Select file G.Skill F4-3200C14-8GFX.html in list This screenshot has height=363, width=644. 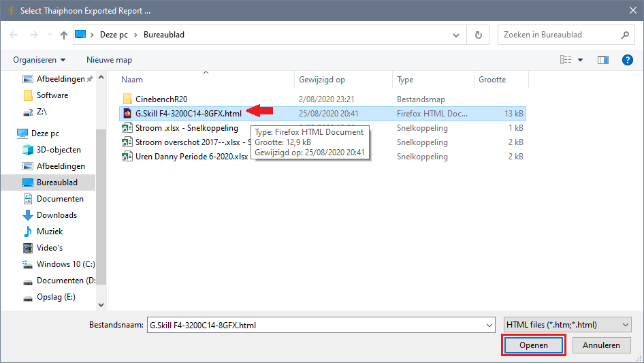pos(189,114)
